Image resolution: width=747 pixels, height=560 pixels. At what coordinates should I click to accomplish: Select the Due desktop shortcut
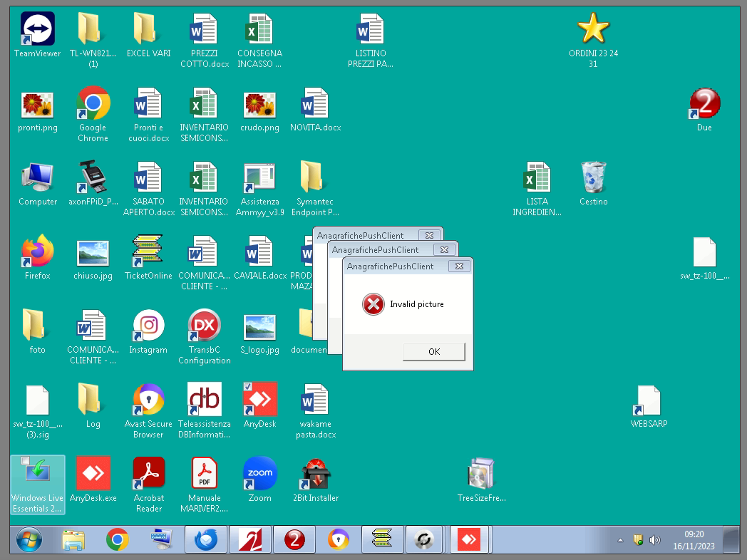point(704,110)
